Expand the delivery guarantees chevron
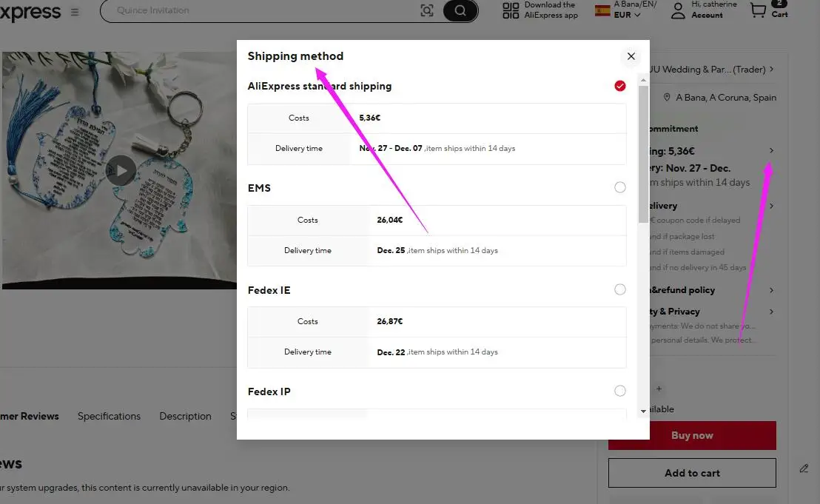Image resolution: width=820 pixels, height=504 pixels. (x=771, y=206)
